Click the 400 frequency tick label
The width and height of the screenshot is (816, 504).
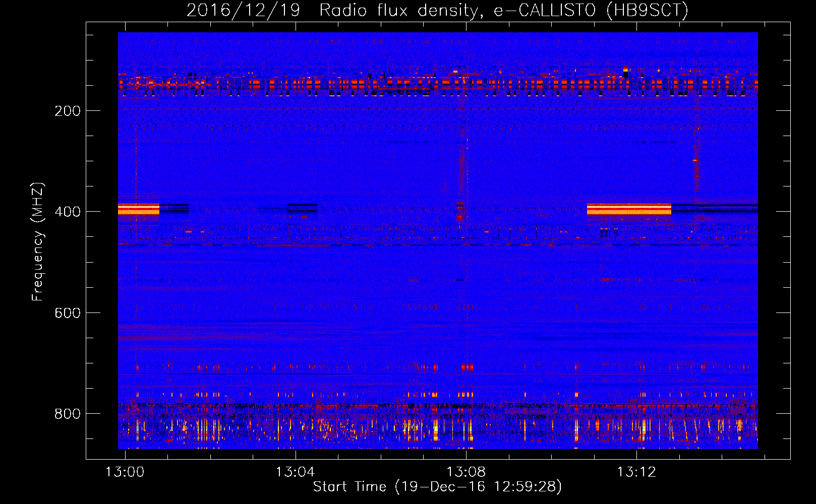click(x=68, y=212)
